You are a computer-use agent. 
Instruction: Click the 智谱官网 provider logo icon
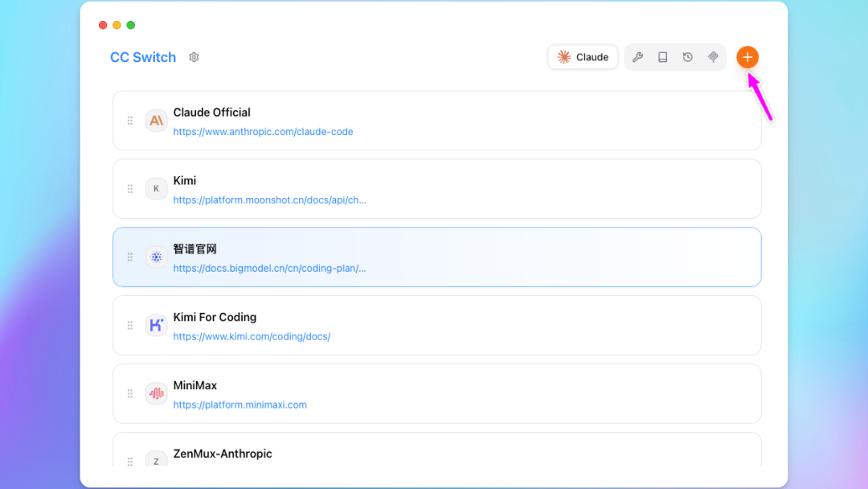click(156, 257)
